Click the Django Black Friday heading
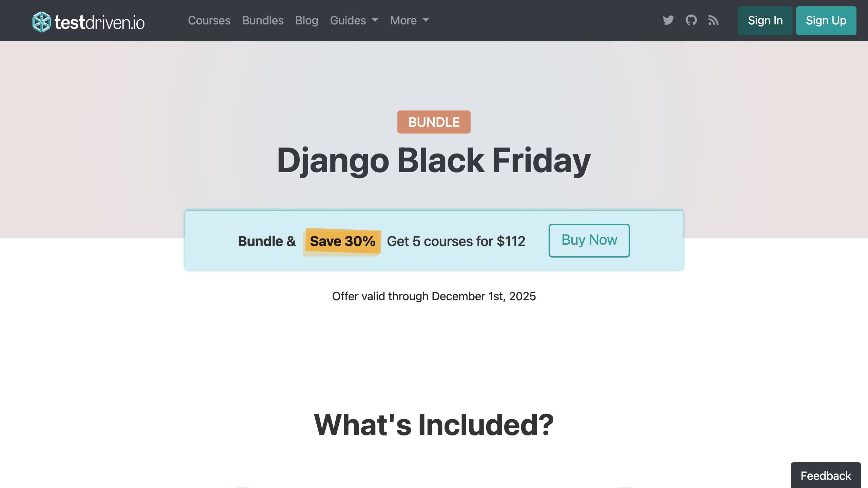 tap(434, 160)
